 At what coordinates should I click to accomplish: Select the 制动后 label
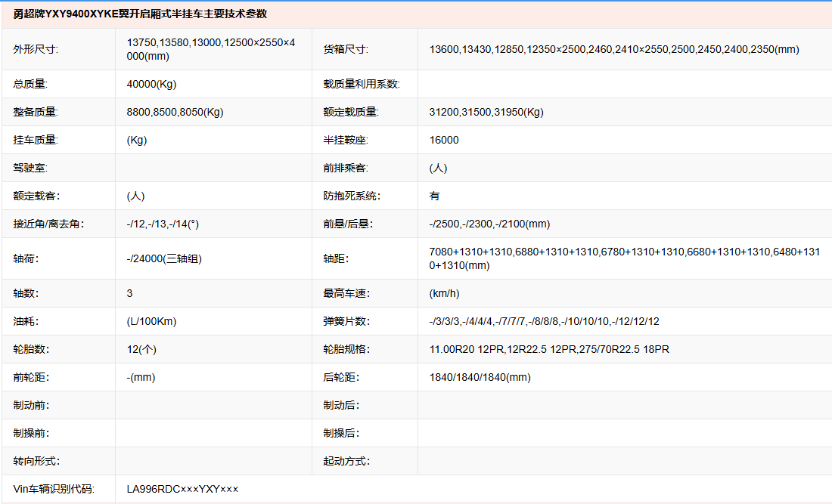[x=341, y=406]
